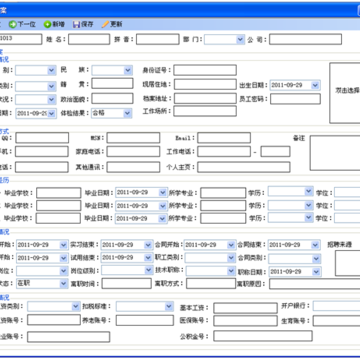The width and height of the screenshot is (360, 360).
Task: Click the 离职时间 input field
Action: (x=126, y=283)
